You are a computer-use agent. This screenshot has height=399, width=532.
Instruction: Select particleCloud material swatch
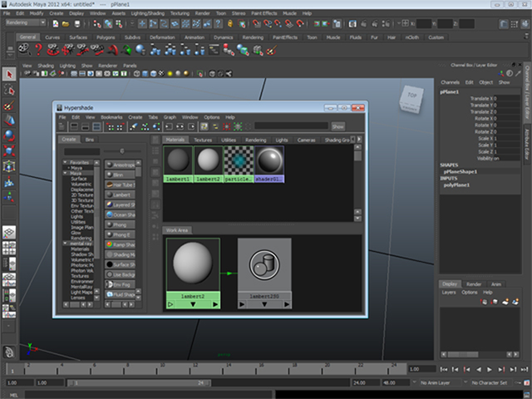(239, 164)
